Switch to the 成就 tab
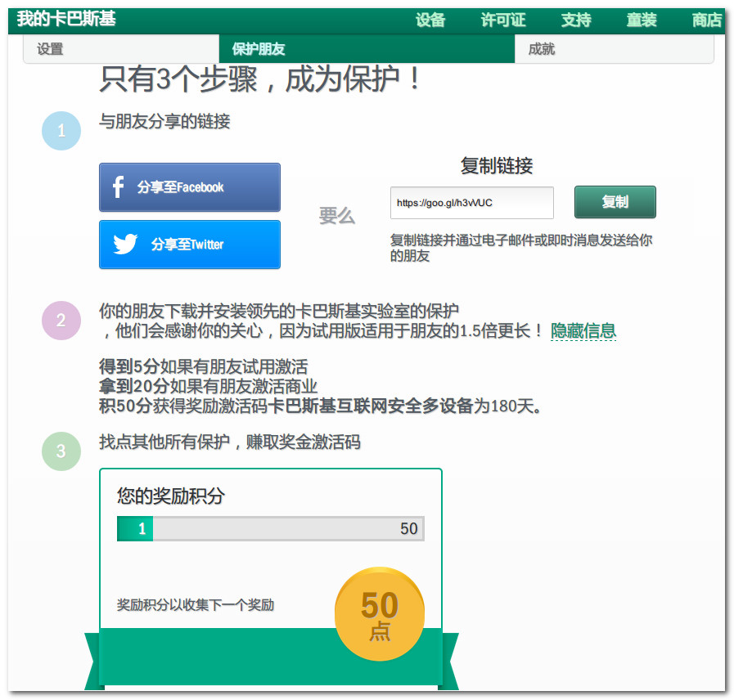The image size is (734, 700). click(615, 49)
